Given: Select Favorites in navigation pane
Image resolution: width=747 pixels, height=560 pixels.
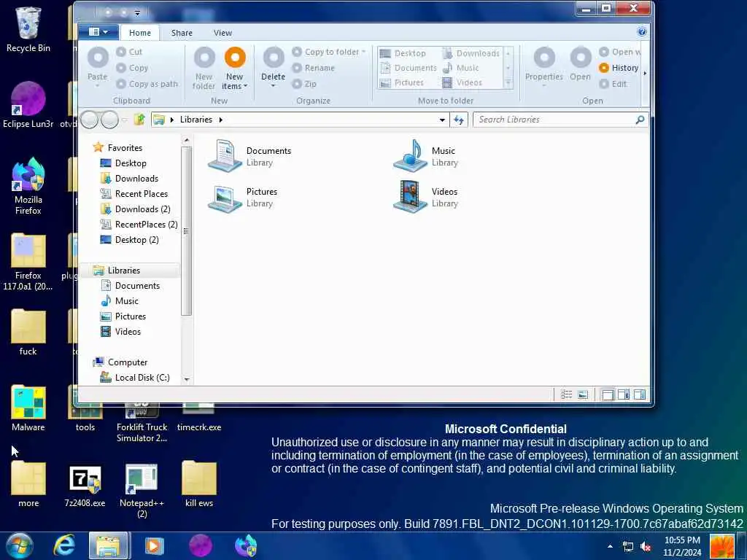Looking at the screenshot, I should pyautogui.click(x=118, y=147).
